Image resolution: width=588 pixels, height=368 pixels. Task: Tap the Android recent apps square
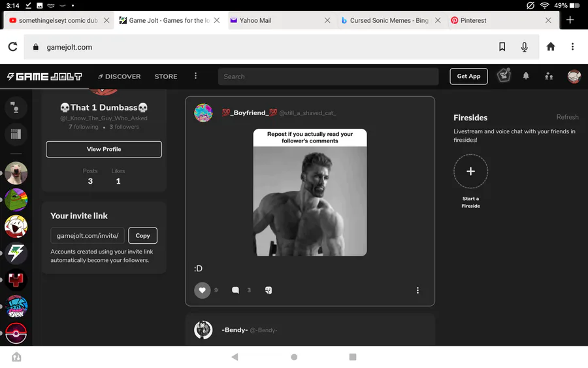click(x=353, y=357)
